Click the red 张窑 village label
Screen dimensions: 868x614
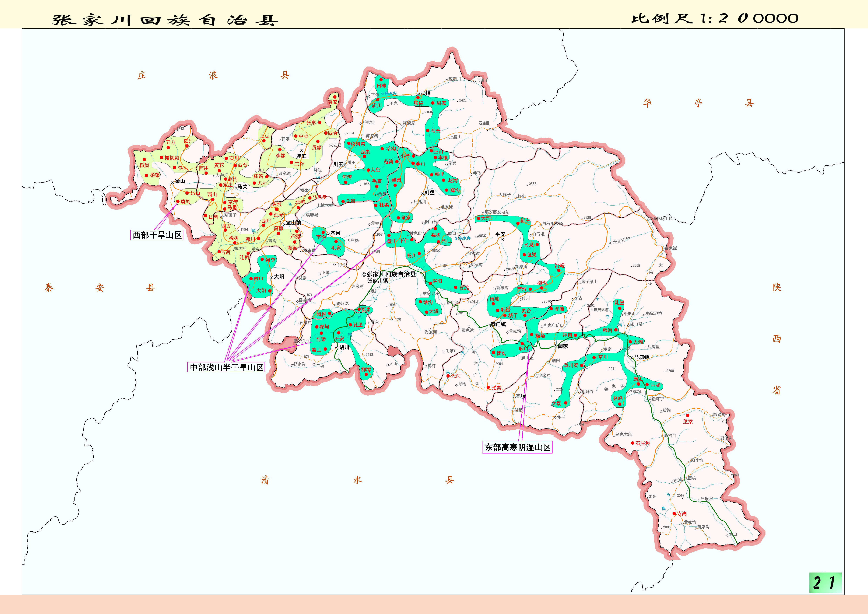(496, 388)
